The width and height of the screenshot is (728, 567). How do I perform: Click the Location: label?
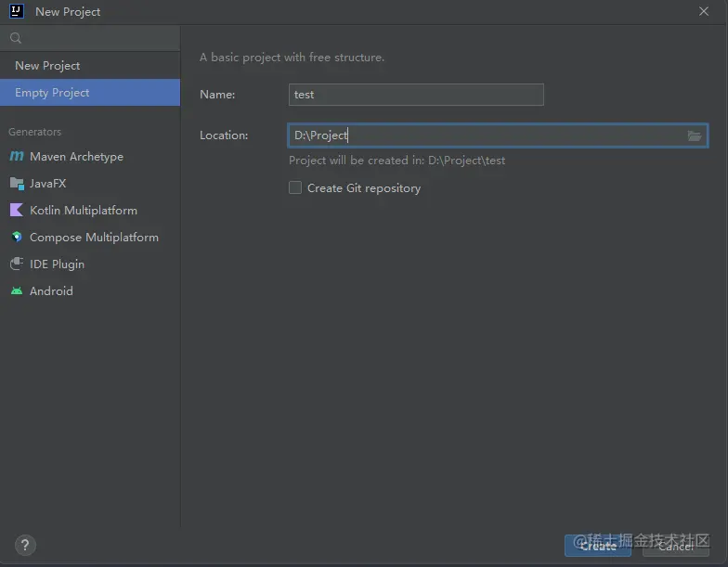pos(224,135)
